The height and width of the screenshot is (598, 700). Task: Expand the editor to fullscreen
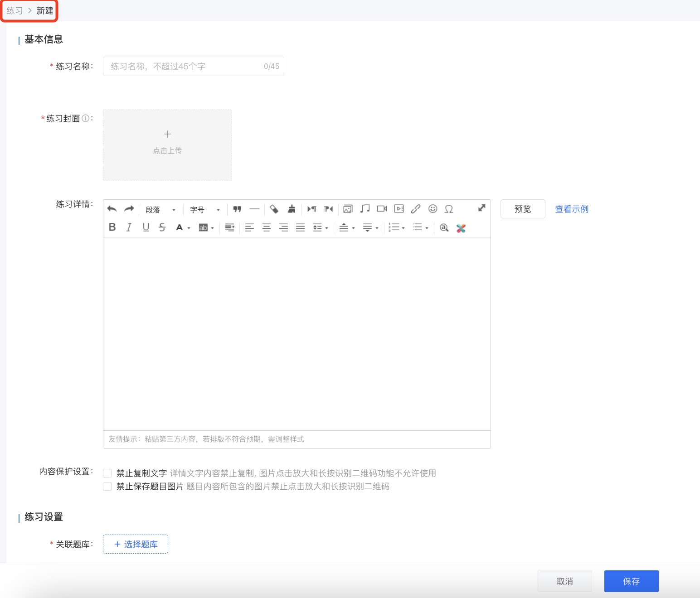click(x=481, y=208)
